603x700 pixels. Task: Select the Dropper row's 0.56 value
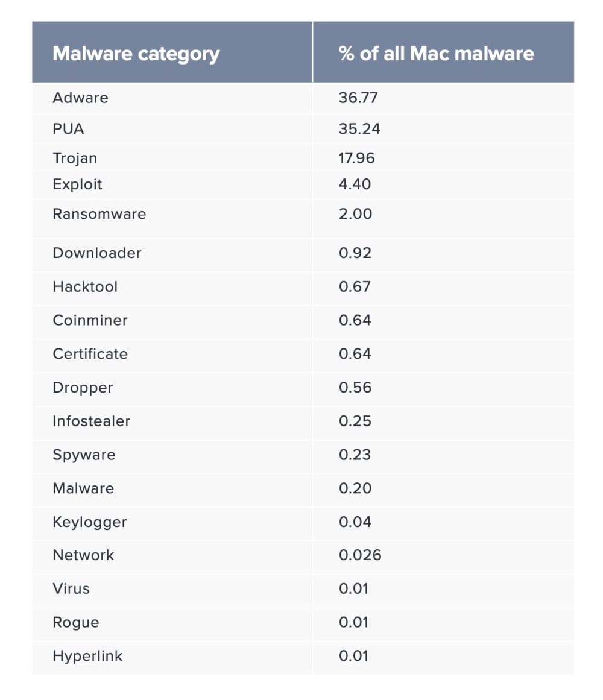[x=355, y=388]
